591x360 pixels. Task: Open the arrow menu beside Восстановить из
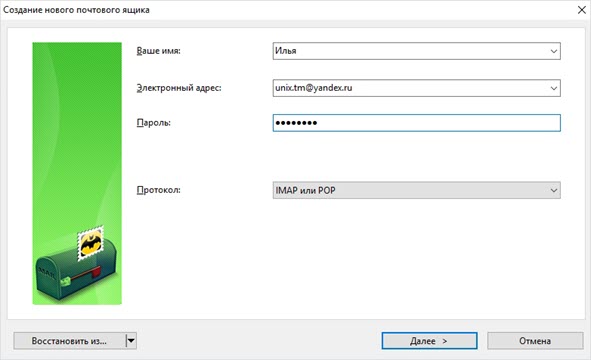tap(131, 341)
